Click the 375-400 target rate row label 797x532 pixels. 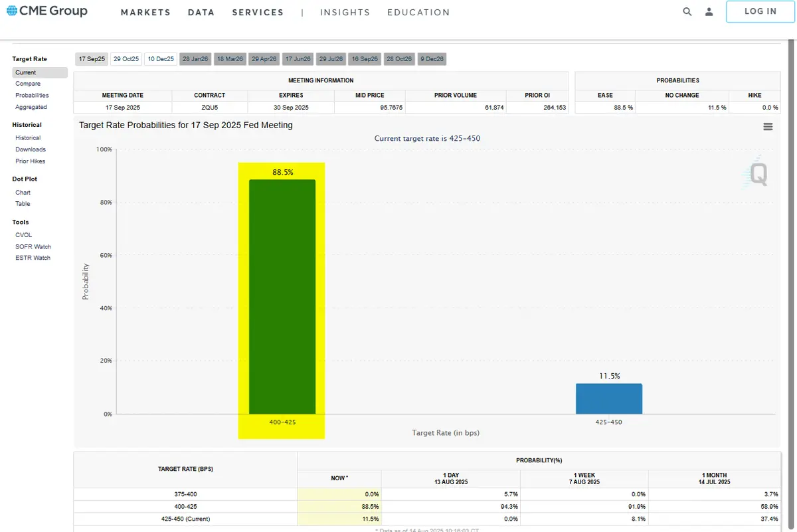pos(185,495)
